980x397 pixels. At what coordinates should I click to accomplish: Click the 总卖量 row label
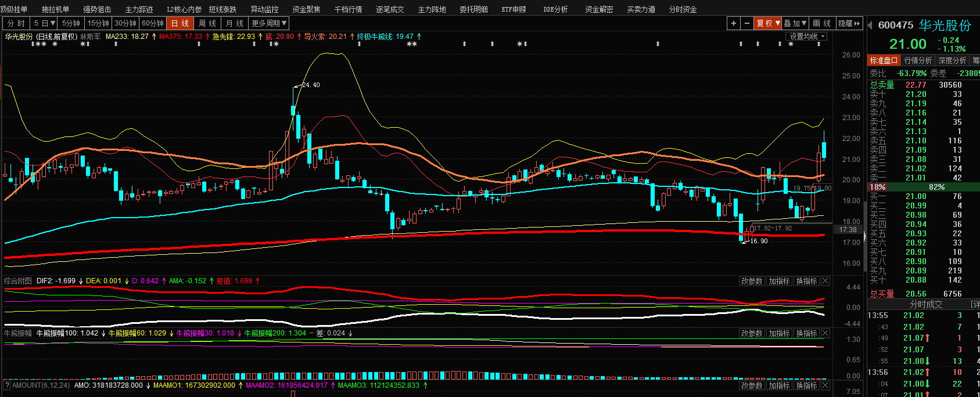[882, 85]
